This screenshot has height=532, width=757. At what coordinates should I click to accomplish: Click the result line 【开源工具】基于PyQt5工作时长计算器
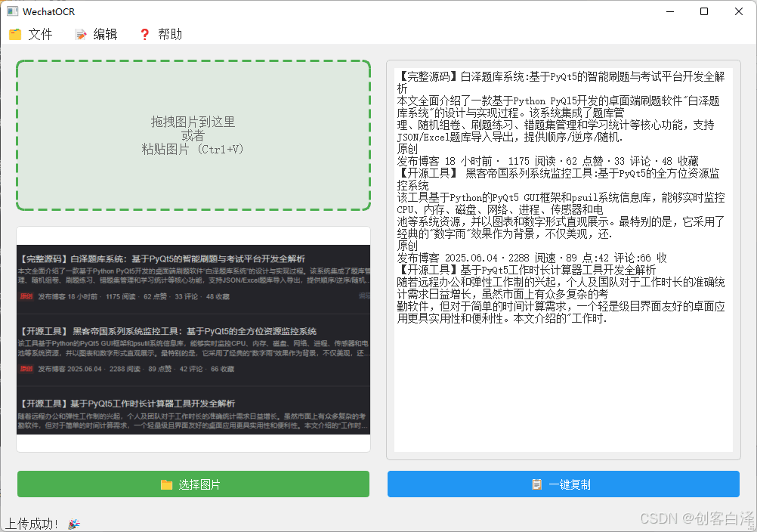click(x=527, y=270)
